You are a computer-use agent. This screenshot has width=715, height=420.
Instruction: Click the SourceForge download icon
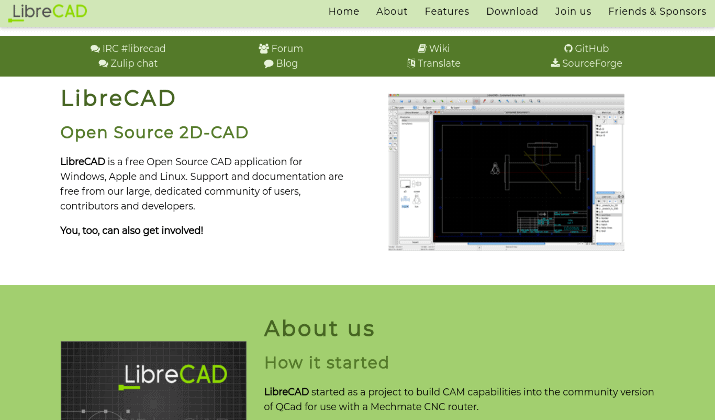(555, 63)
